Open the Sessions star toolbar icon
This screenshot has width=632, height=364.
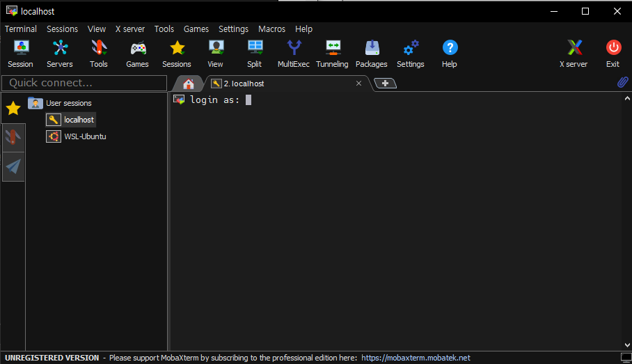pos(177,54)
